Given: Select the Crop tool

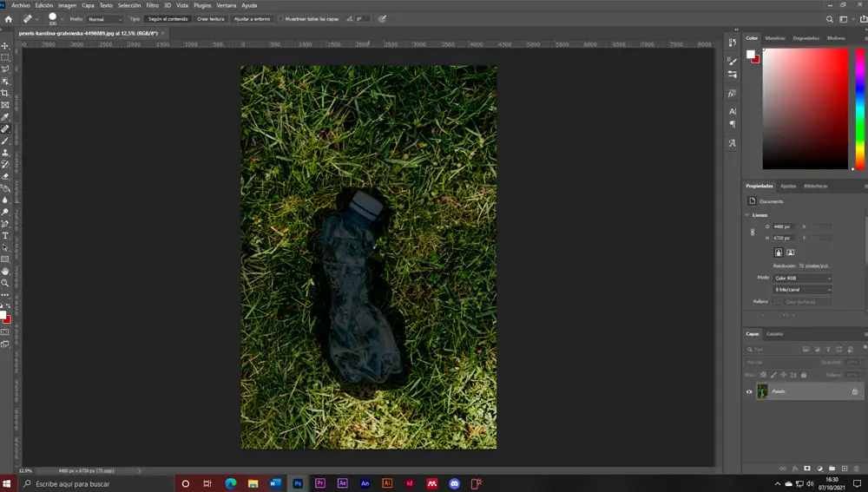Looking at the screenshot, I should click(x=5, y=93).
